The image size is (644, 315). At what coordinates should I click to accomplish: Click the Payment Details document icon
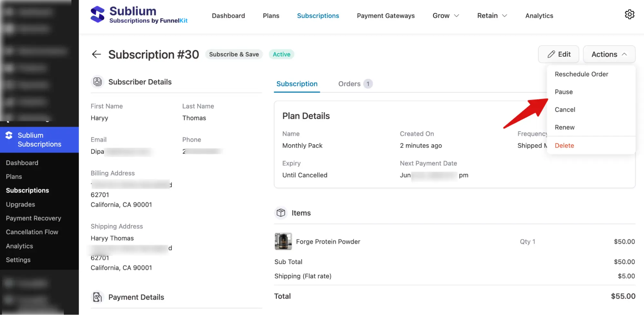pyautogui.click(x=97, y=297)
